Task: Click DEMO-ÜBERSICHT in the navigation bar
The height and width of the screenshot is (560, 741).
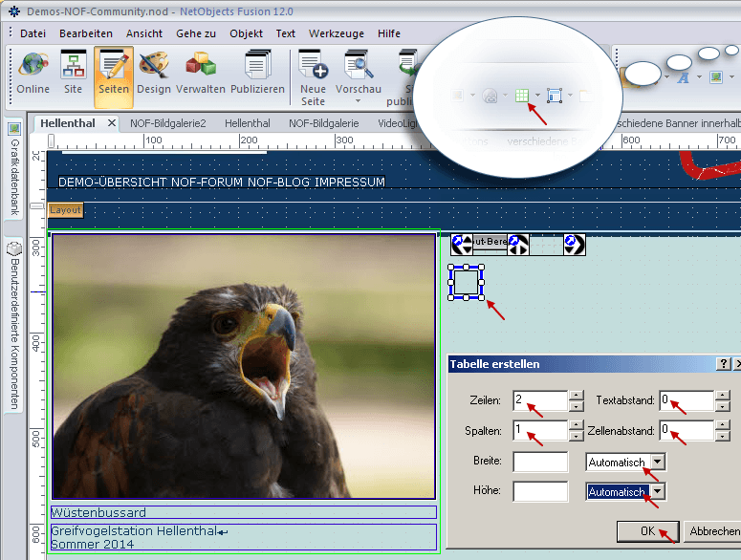Action: 113,183
